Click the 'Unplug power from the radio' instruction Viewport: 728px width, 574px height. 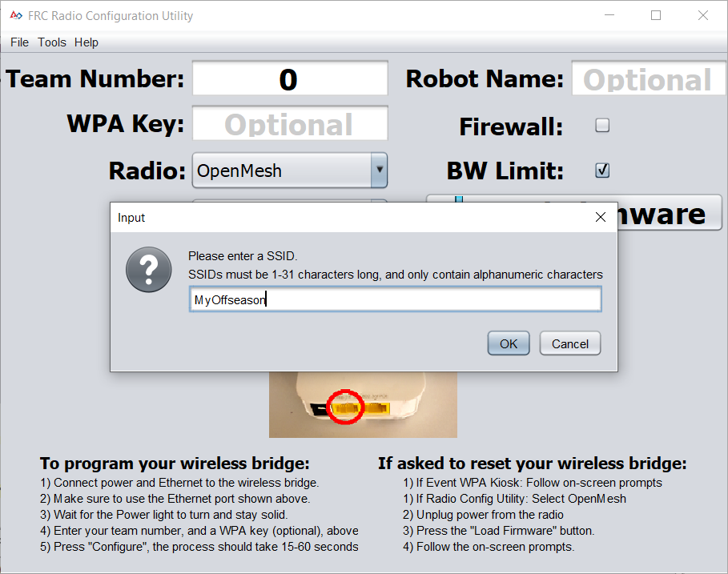click(x=483, y=515)
